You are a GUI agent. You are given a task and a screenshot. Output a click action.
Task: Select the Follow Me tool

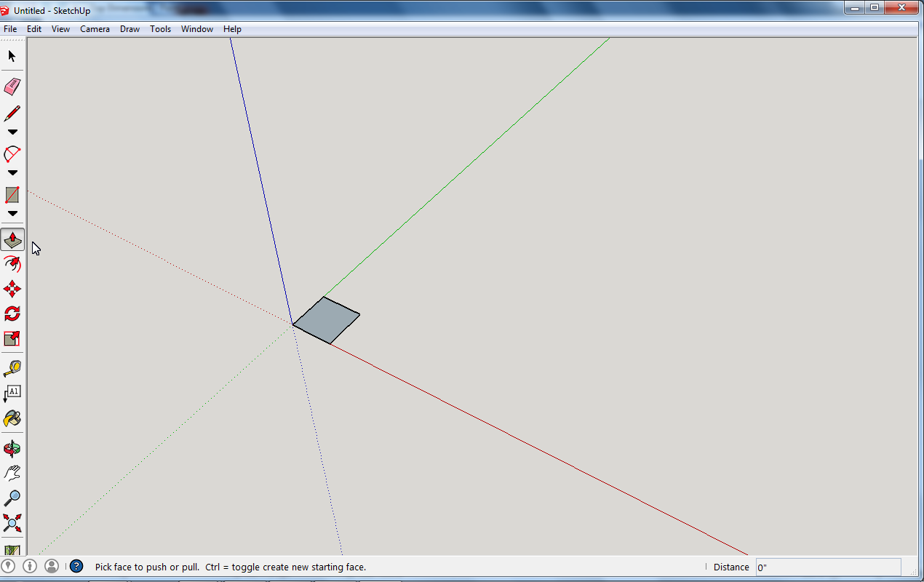(x=12, y=264)
